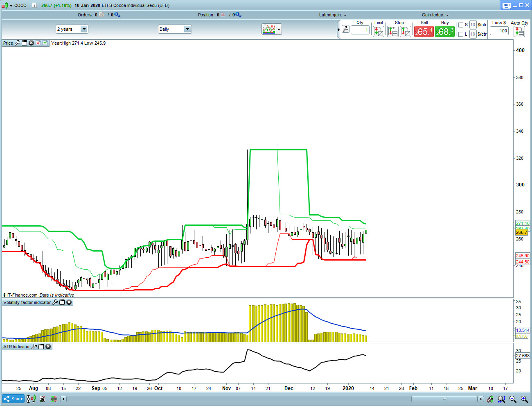This screenshot has height=406, width=532.
Task: Maximize the ATR Indicator panel
Action: coord(41,347)
